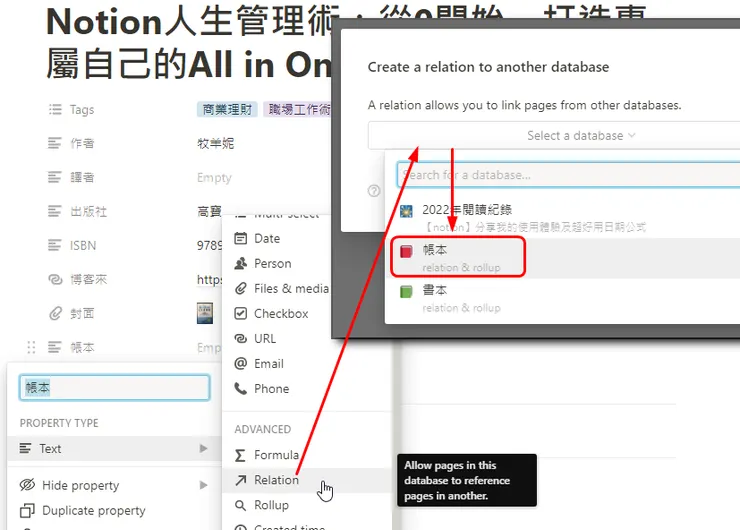
Task: Click the Formula sigma icon
Action: [x=240, y=455]
